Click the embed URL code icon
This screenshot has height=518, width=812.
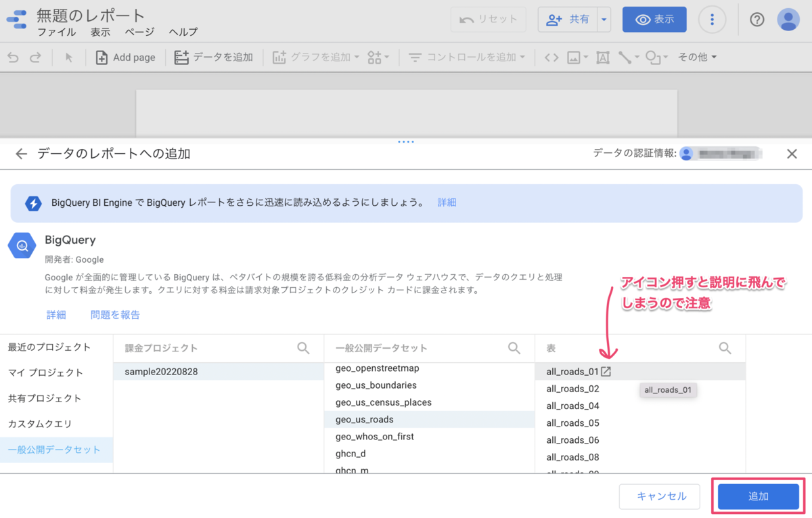[551, 58]
